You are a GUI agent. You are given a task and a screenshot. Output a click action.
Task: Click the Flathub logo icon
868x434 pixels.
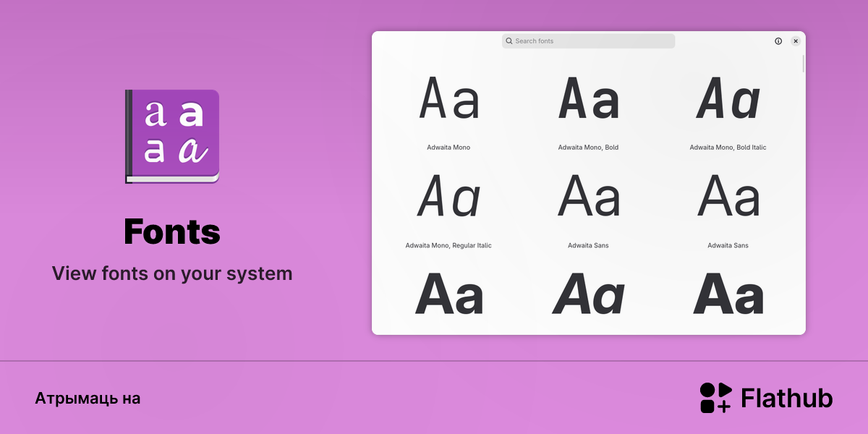[716, 398]
